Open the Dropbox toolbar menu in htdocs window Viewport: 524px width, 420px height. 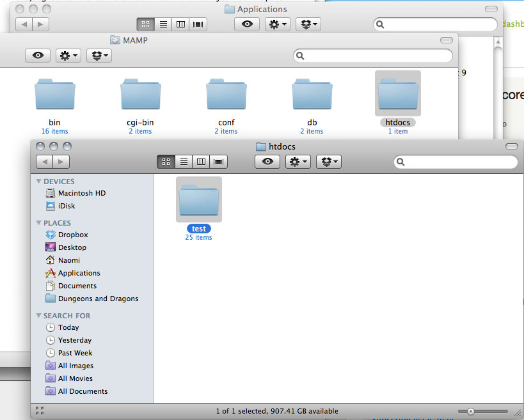[328, 162]
